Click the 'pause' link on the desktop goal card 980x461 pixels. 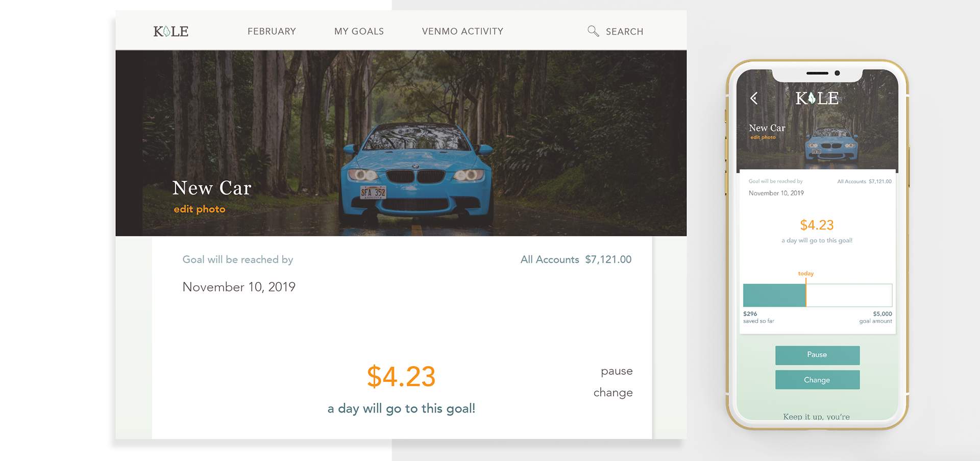coord(617,371)
